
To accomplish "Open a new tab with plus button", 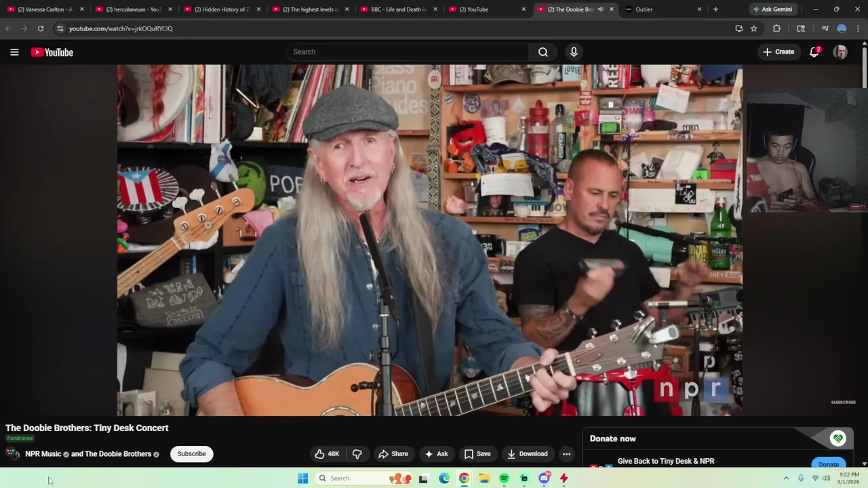I will tap(715, 9).
